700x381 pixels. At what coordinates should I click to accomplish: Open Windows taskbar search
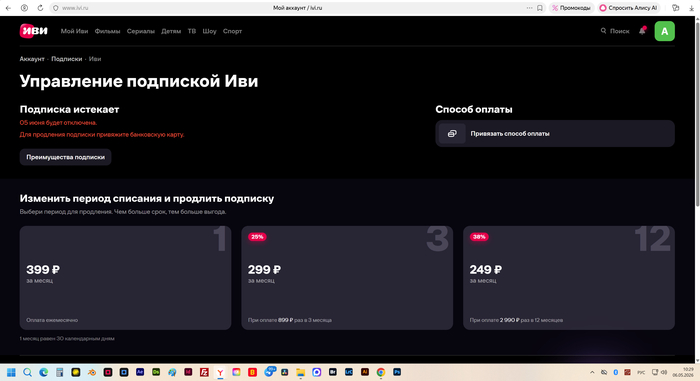coord(27,373)
